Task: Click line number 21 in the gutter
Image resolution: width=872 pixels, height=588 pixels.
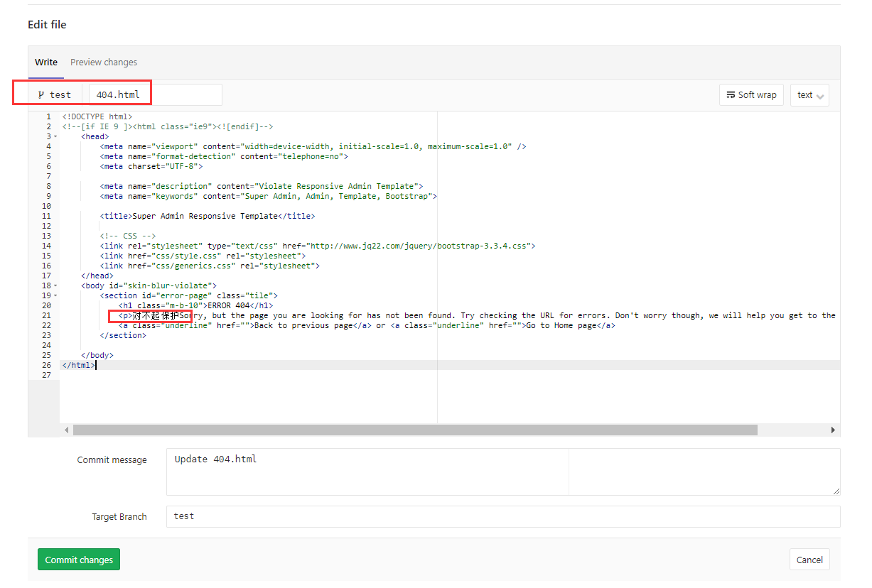Action: 46,315
